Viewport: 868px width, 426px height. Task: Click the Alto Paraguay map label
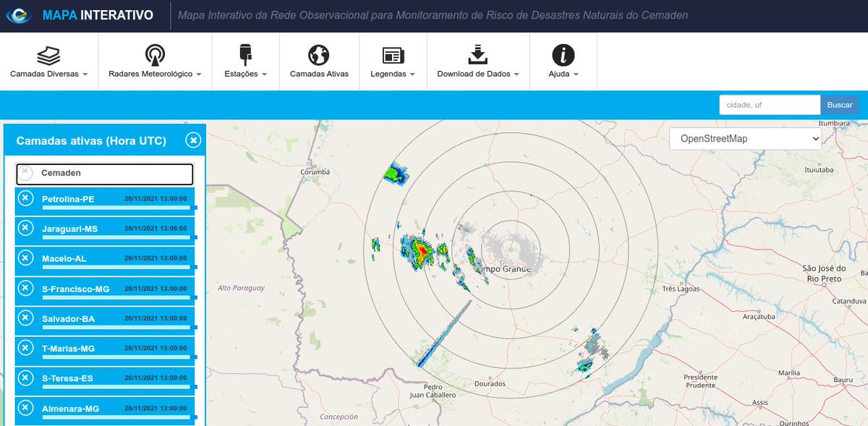point(241,288)
